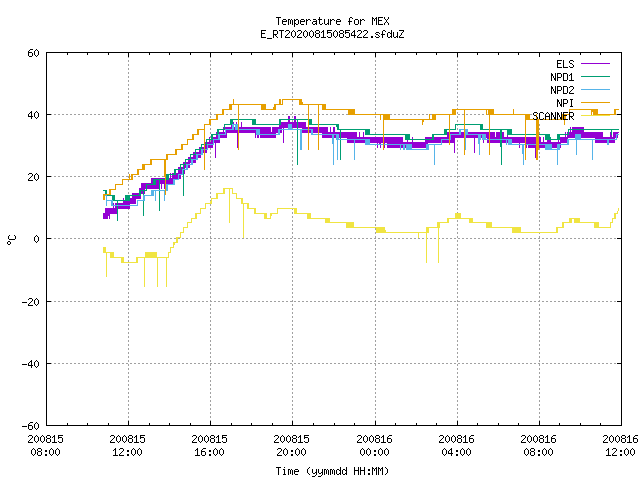The width and height of the screenshot is (640, 480).
Task: Select the green NPD1 legend line sample
Action: tap(596, 76)
